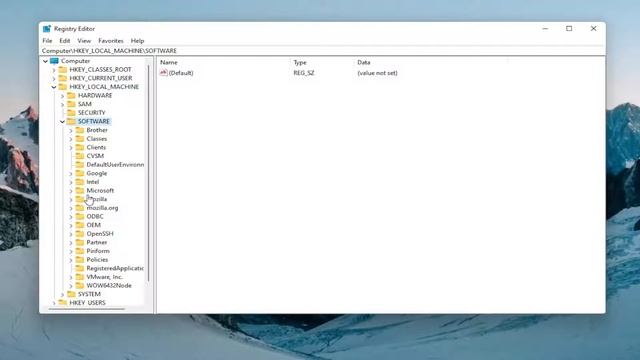Click the Google folder icon
Screen dimensions: 640x360
(80, 173)
